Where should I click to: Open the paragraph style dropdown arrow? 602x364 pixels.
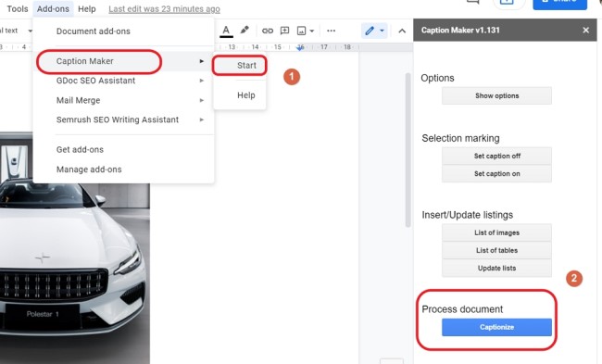pos(30,31)
